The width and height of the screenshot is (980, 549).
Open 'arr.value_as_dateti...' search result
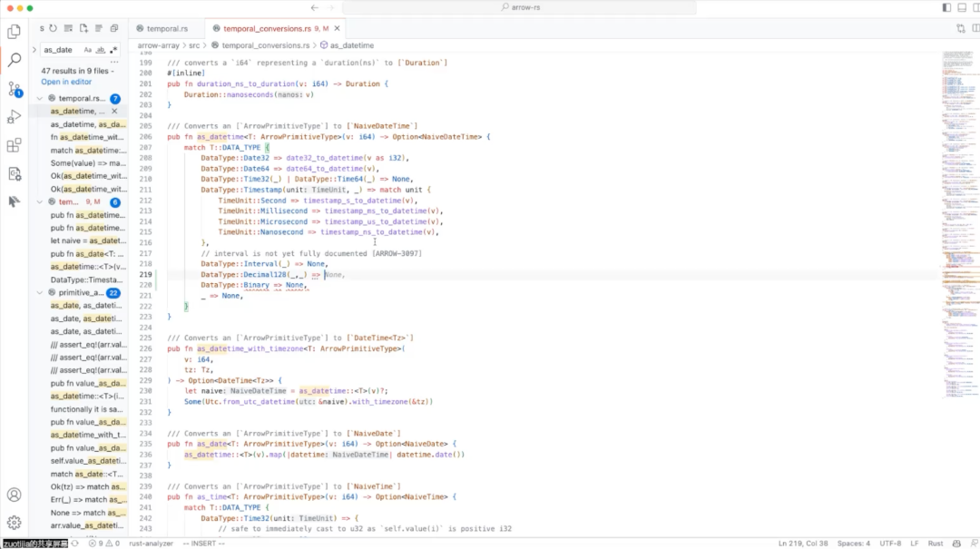click(87, 525)
